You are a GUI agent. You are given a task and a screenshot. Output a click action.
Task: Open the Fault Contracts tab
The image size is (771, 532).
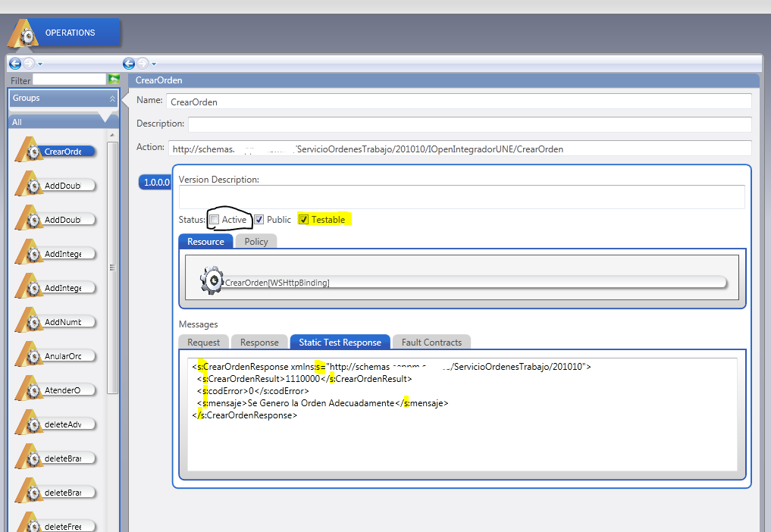tap(431, 343)
